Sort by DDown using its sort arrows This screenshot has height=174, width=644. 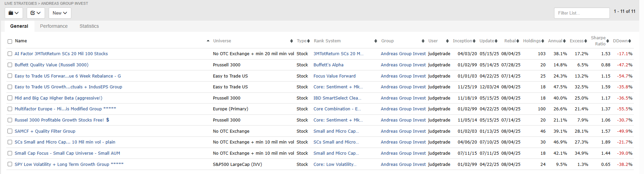click(629, 41)
